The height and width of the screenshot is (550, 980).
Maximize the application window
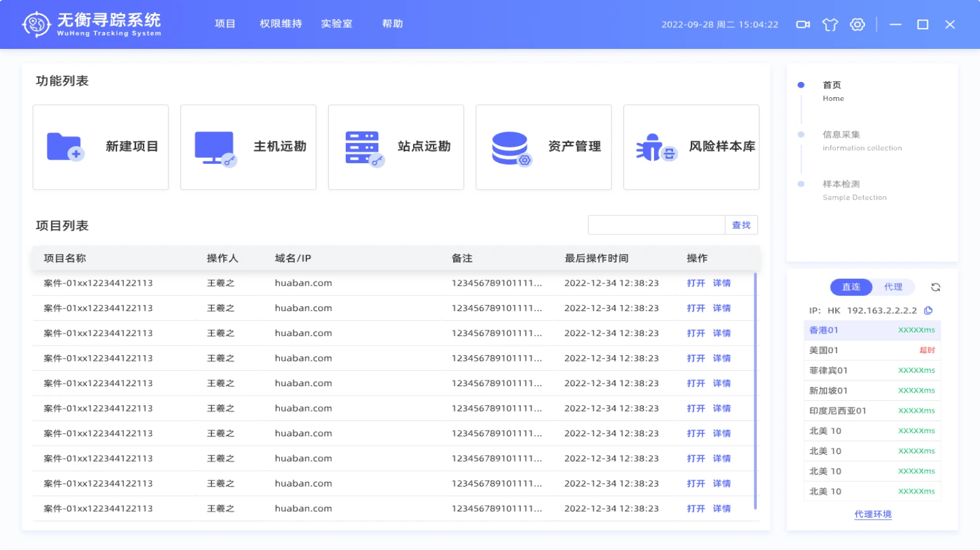[923, 25]
